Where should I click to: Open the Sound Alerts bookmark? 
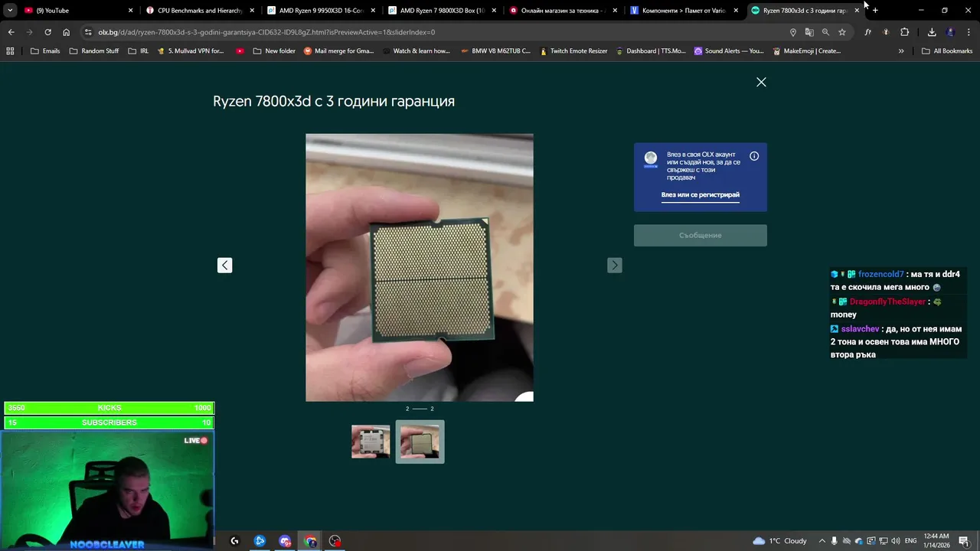729,51
